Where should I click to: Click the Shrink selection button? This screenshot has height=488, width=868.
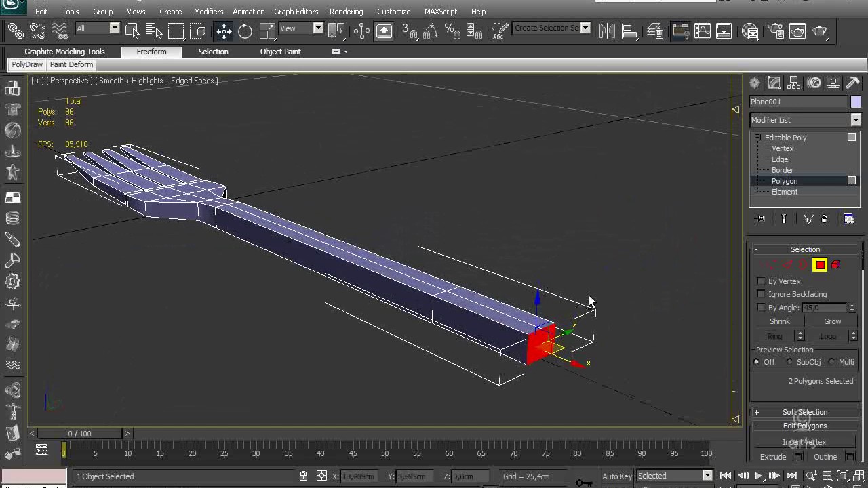click(779, 321)
